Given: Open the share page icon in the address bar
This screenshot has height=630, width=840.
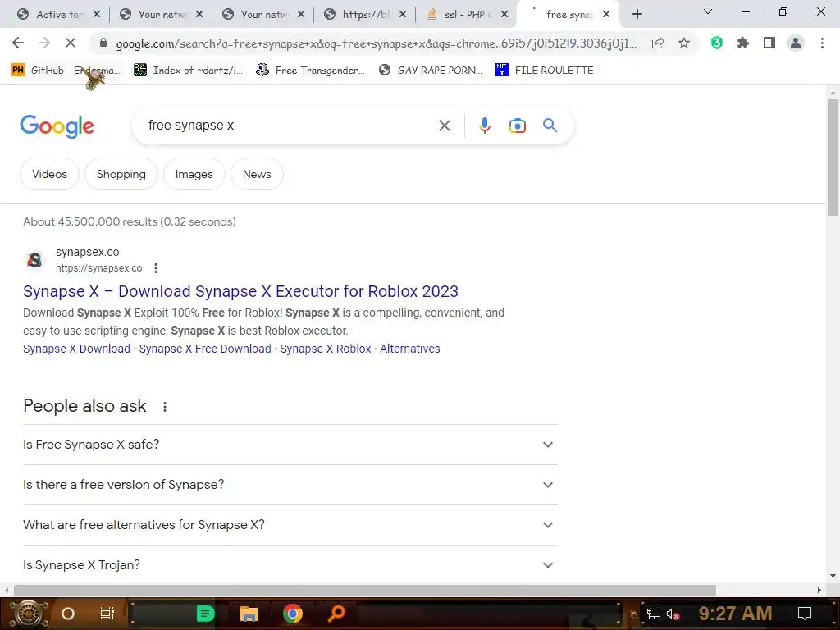Looking at the screenshot, I should click(x=658, y=43).
